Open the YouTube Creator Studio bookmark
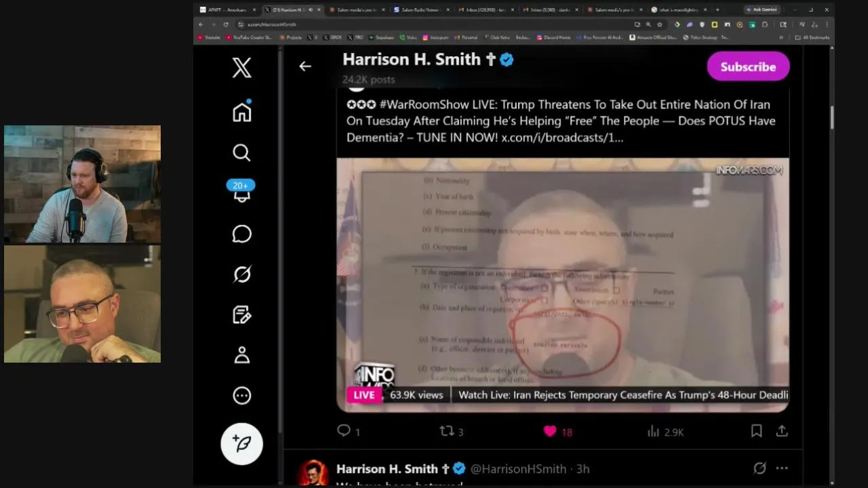 249,37
